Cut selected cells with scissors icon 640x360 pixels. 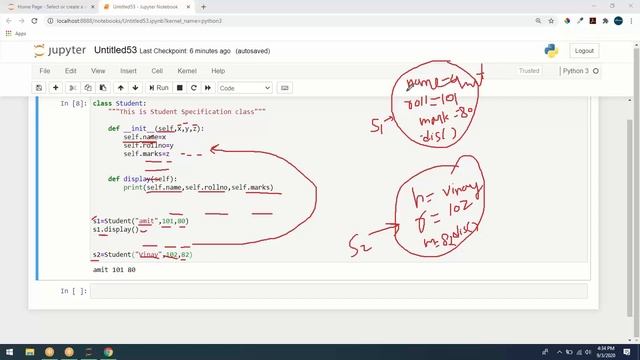pyautogui.click(x=73, y=88)
